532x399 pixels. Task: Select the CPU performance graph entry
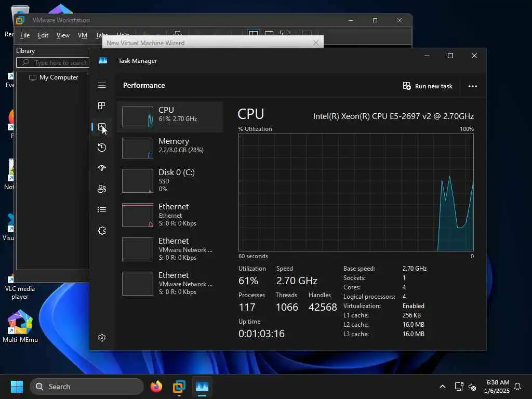click(x=170, y=116)
